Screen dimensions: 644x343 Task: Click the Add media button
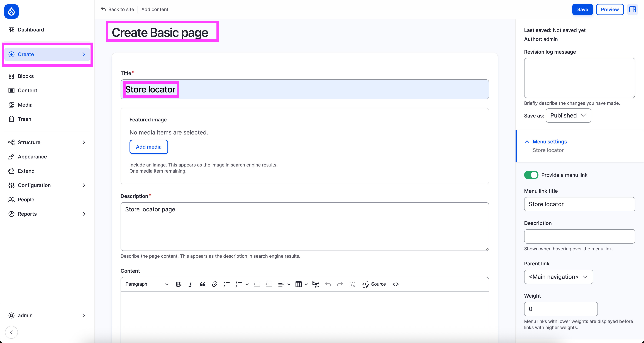pyautogui.click(x=148, y=147)
